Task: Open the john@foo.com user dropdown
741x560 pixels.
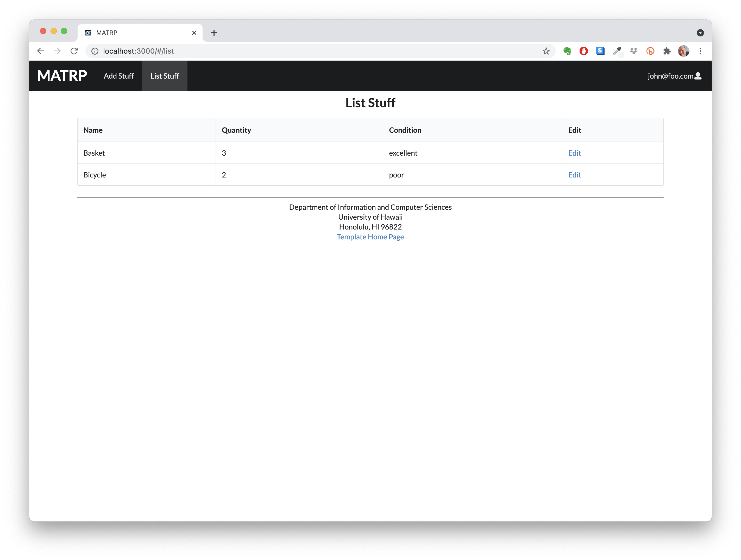Action: tap(674, 76)
